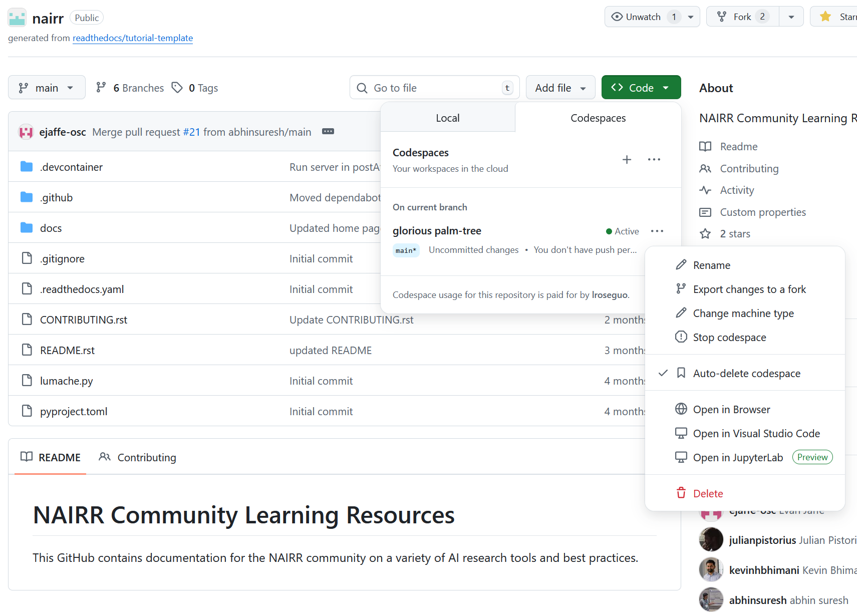The image size is (857, 616).
Task: Open the Add file dropdown
Action: tap(560, 88)
